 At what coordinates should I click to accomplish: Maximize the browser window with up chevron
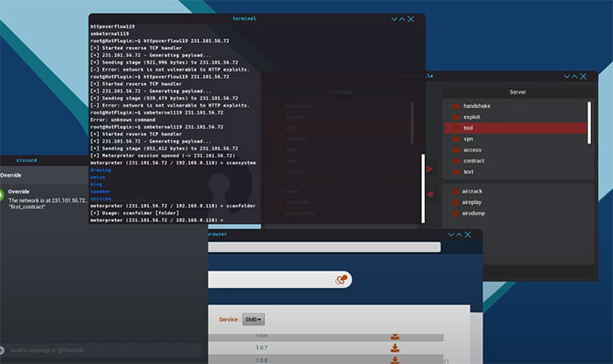coord(459,234)
